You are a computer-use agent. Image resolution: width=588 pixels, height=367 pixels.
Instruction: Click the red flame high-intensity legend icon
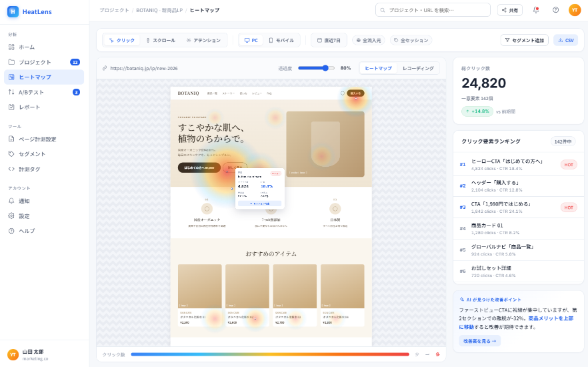(437, 354)
